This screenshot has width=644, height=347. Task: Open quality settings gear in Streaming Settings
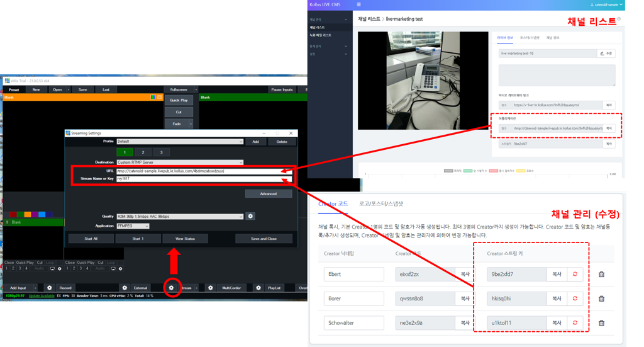click(x=250, y=217)
